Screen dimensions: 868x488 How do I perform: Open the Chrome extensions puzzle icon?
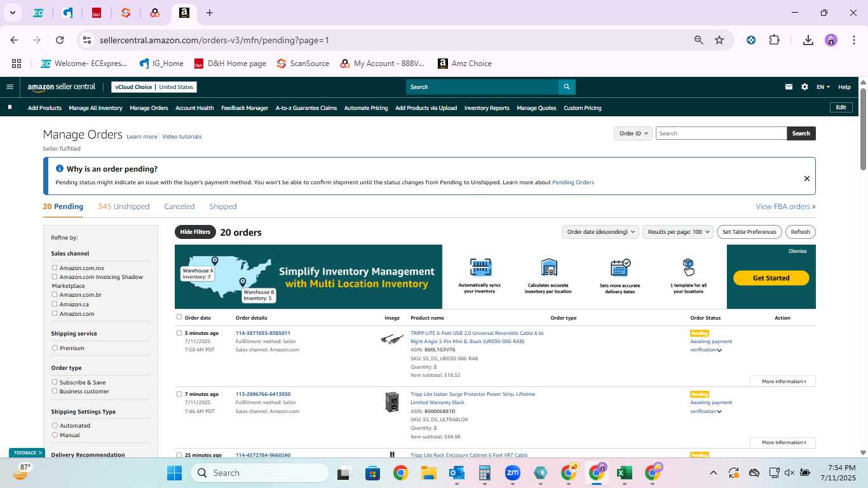click(x=774, y=40)
